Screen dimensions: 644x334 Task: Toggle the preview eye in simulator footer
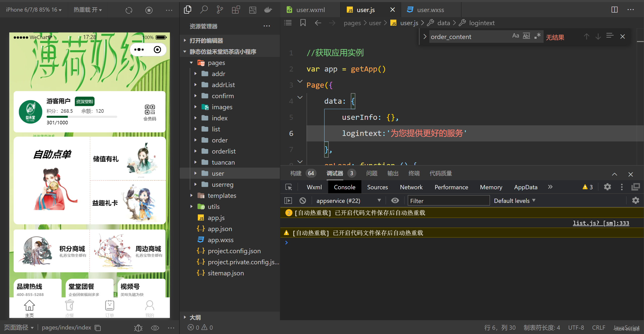(155, 328)
